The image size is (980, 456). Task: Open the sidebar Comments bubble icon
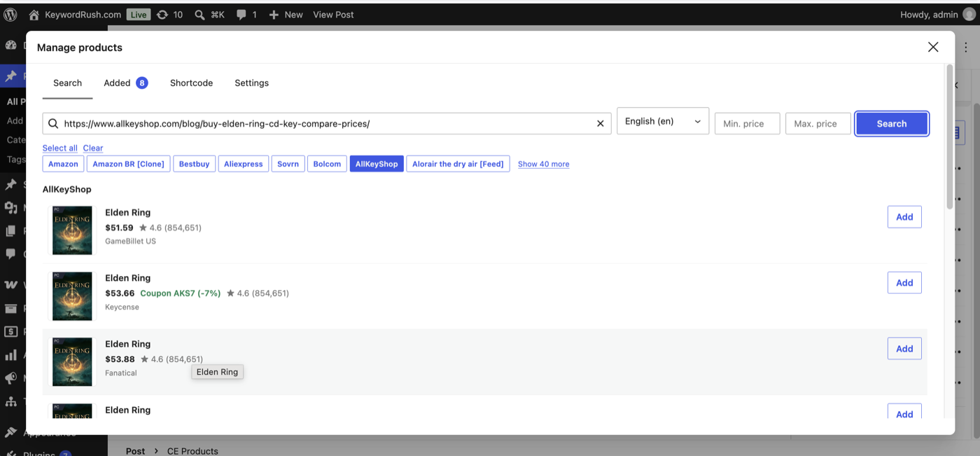pyautogui.click(x=10, y=254)
